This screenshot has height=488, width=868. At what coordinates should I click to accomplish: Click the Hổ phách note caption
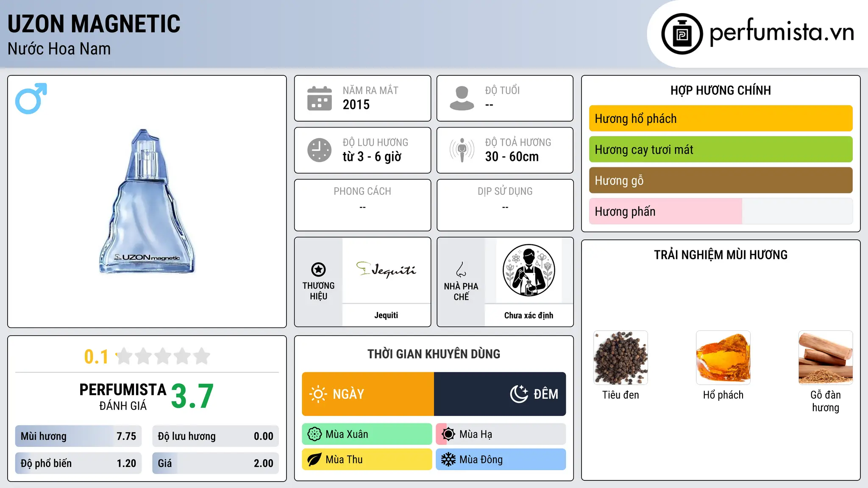tap(723, 395)
